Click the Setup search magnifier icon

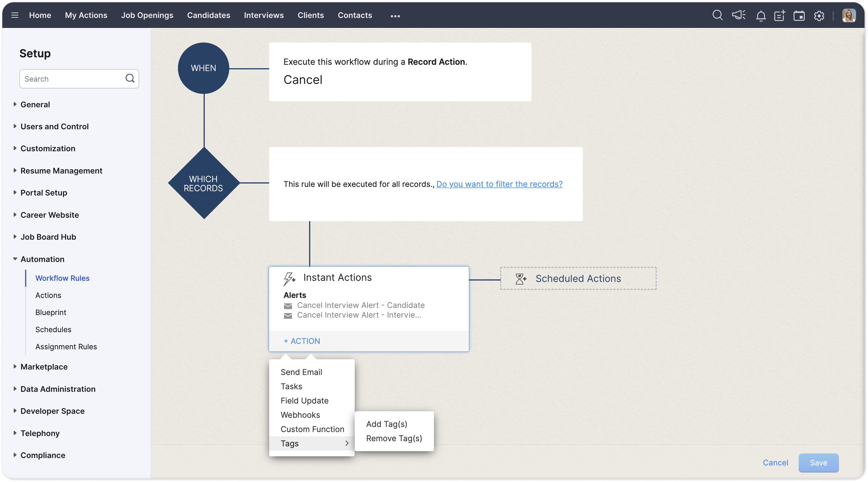pyautogui.click(x=130, y=78)
